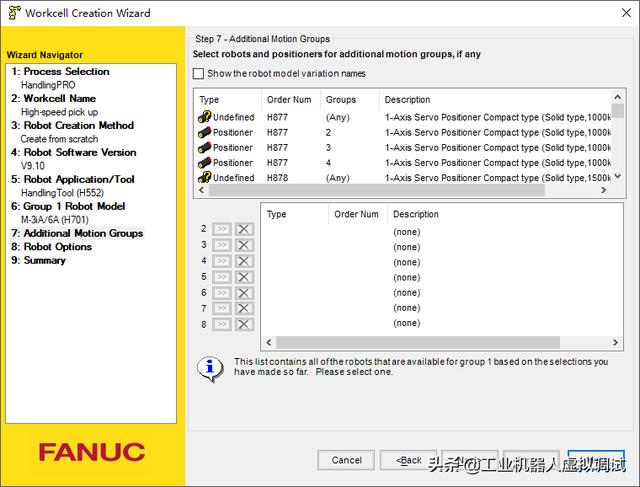This screenshot has width=640, height=487.
Task: Enable Show the robot model variation names
Action: 198,73
